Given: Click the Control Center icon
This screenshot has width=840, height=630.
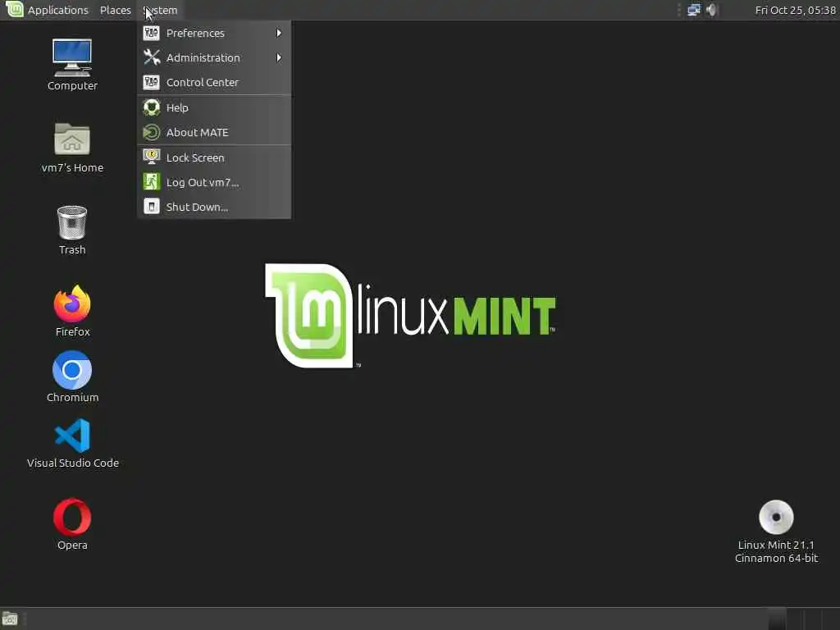Looking at the screenshot, I should tap(152, 82).
